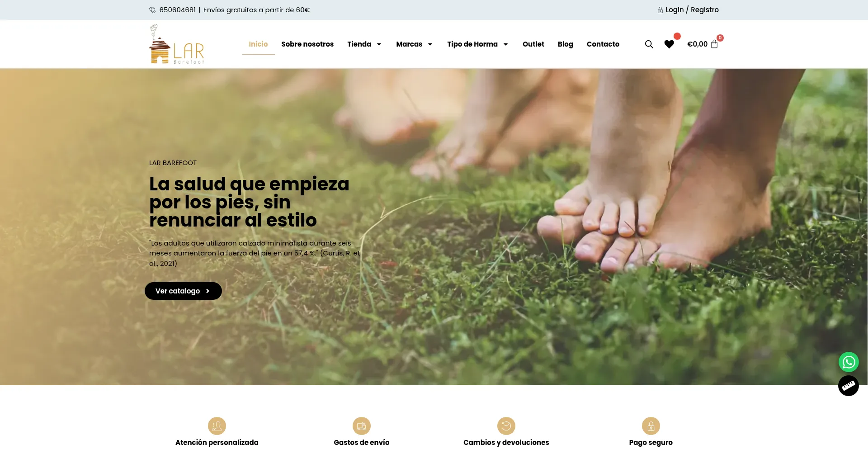Open the Login / Registro link

[x=692, y=10]
